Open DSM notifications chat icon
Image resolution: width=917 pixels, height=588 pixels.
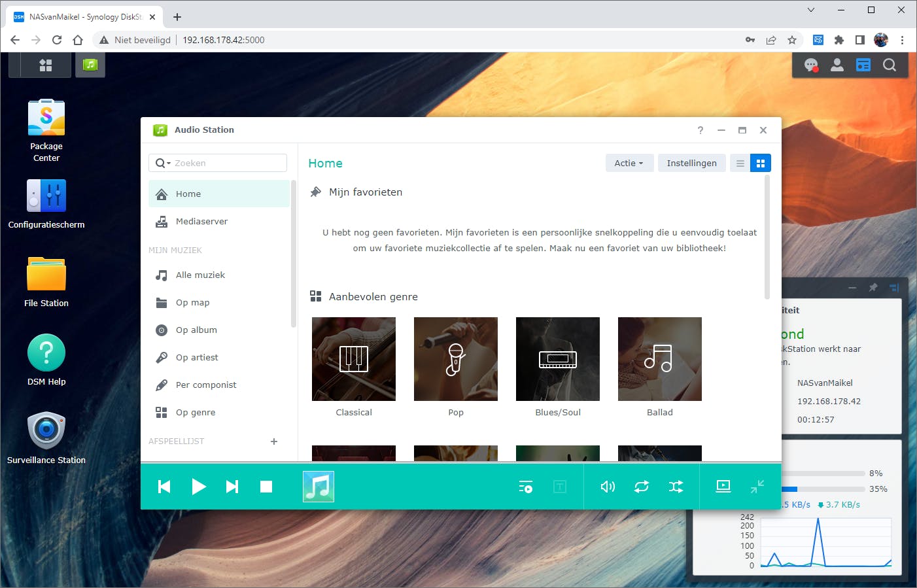[811, 65]
